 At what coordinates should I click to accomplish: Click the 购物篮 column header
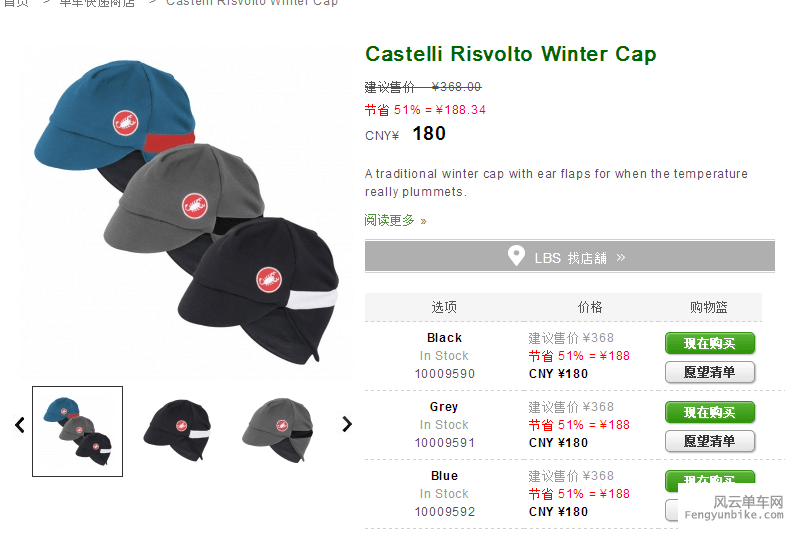709,307
